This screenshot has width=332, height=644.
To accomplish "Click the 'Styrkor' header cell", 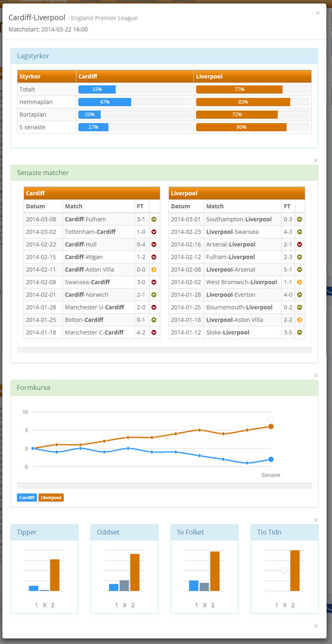I will tap(47, 76).
